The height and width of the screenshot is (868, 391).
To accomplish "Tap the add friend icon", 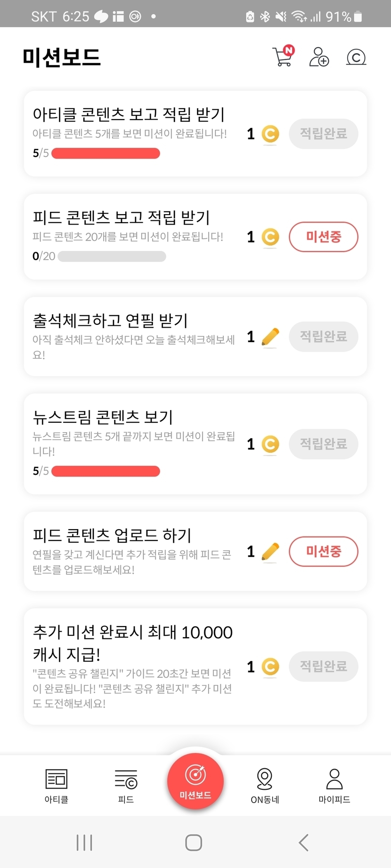I will point(319,57).
